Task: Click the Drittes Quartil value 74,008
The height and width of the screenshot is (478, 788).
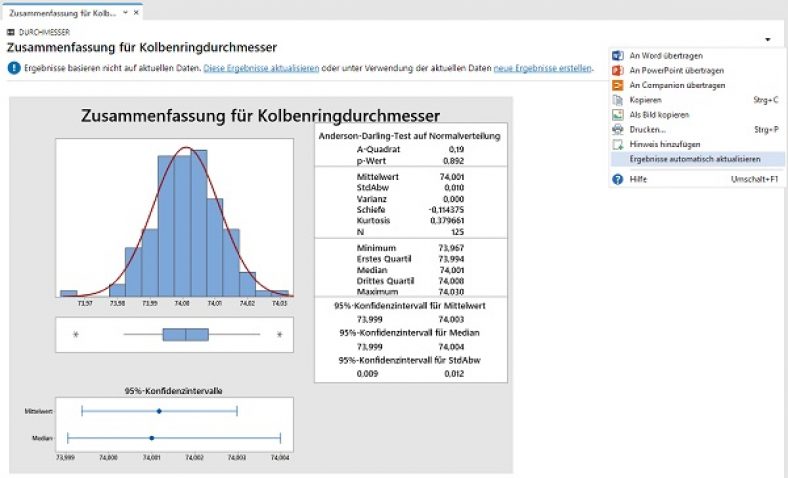Action: pos(451,281)
